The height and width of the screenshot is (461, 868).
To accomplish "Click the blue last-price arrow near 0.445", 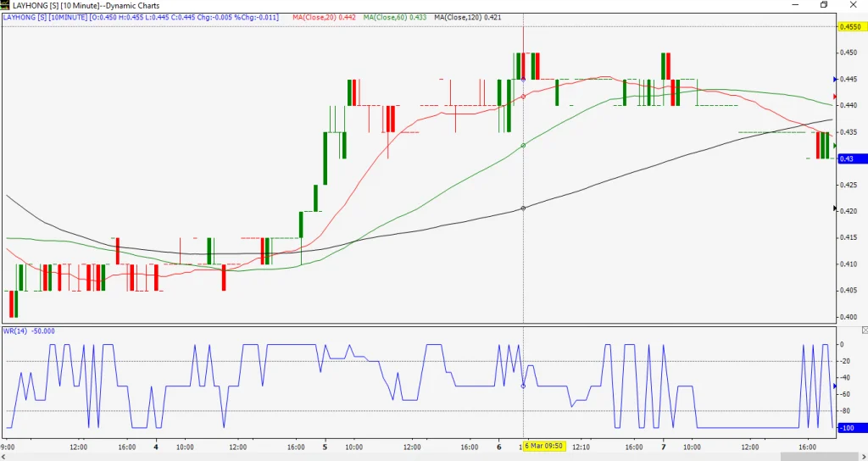I will 835,79.
